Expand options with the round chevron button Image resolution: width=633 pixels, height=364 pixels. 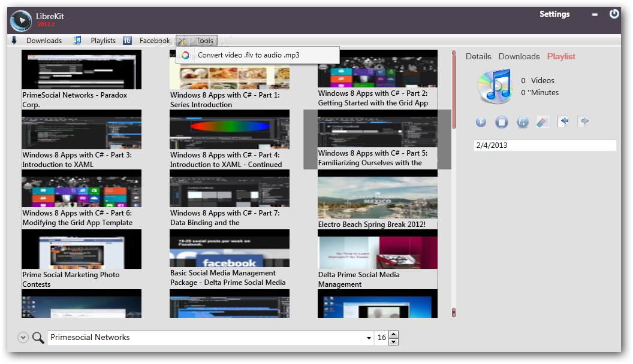(23, 338)
